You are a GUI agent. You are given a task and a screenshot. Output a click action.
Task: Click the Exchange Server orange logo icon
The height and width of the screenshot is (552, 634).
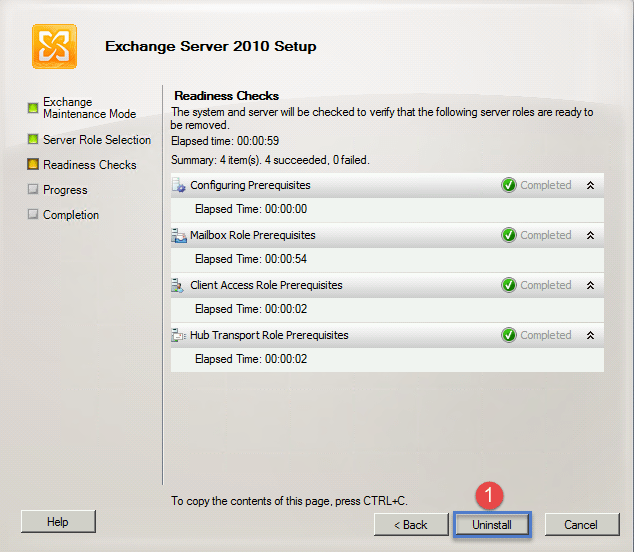pos(55,47)
